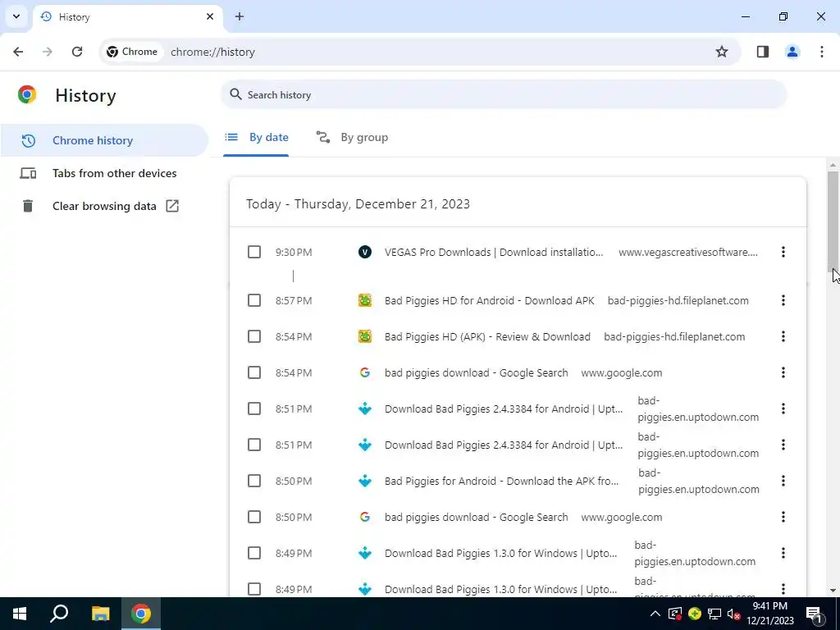The image size is (840, 630).
Task: Show hidden system tray icons
Action: tap(655, 614)
